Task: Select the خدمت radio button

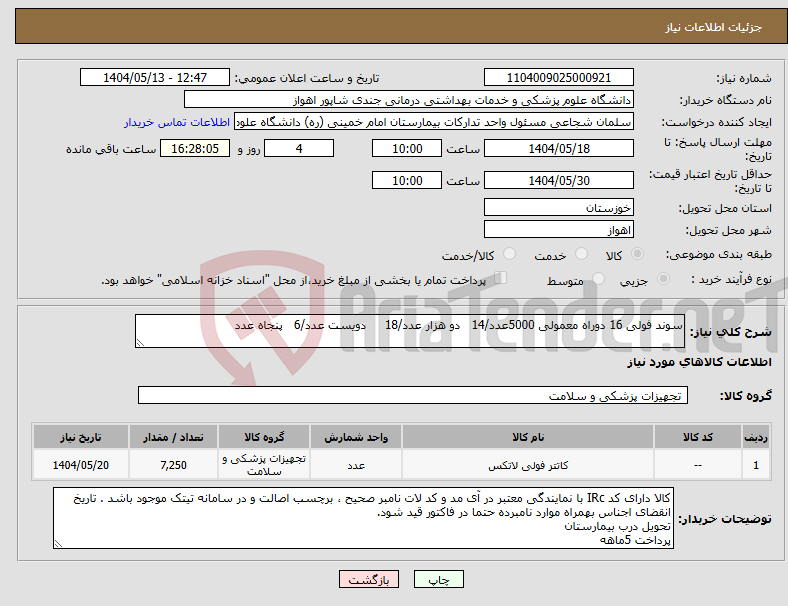Action: coord(581,254)
